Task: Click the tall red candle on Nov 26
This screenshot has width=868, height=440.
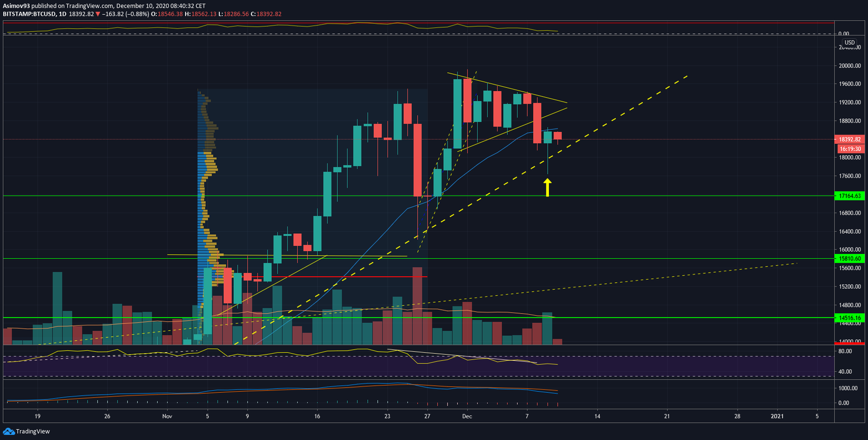Action: pos(418,160)
